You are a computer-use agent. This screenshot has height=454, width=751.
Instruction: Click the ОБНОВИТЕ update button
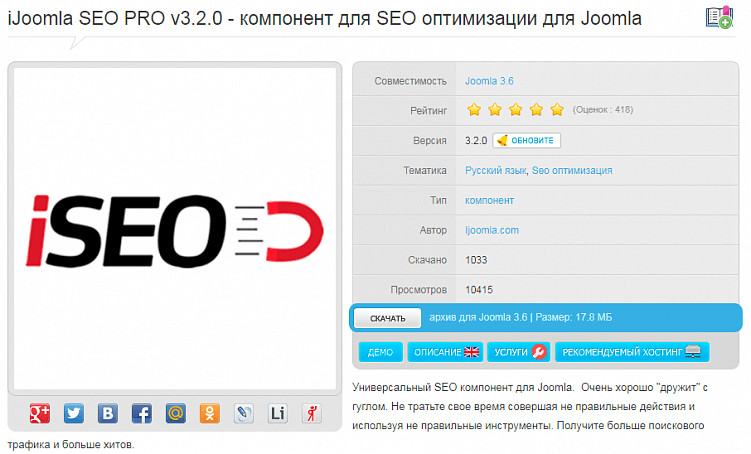[526, 140]
